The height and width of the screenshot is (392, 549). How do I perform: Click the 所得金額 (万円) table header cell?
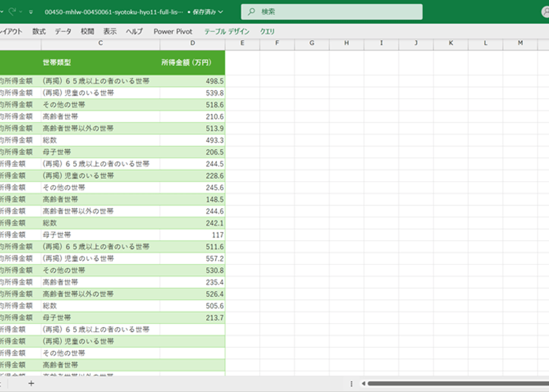(x=193, y=62)
